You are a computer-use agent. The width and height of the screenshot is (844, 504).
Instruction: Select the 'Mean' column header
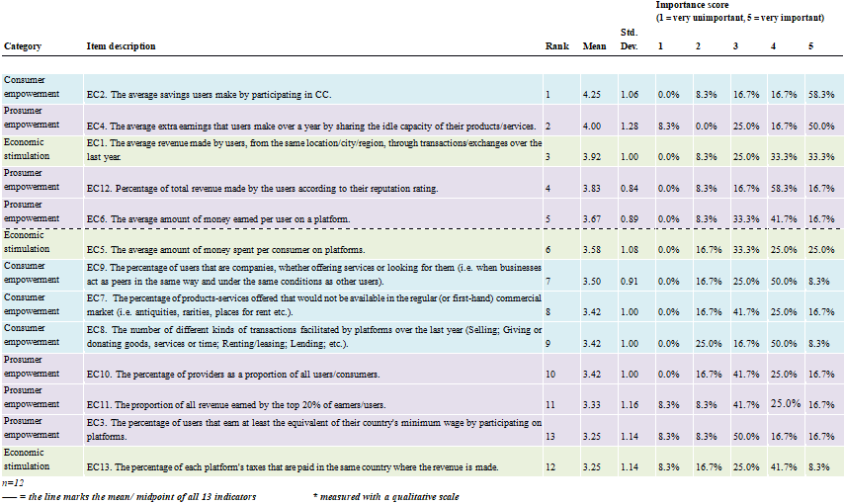click(x=594, y=46)
